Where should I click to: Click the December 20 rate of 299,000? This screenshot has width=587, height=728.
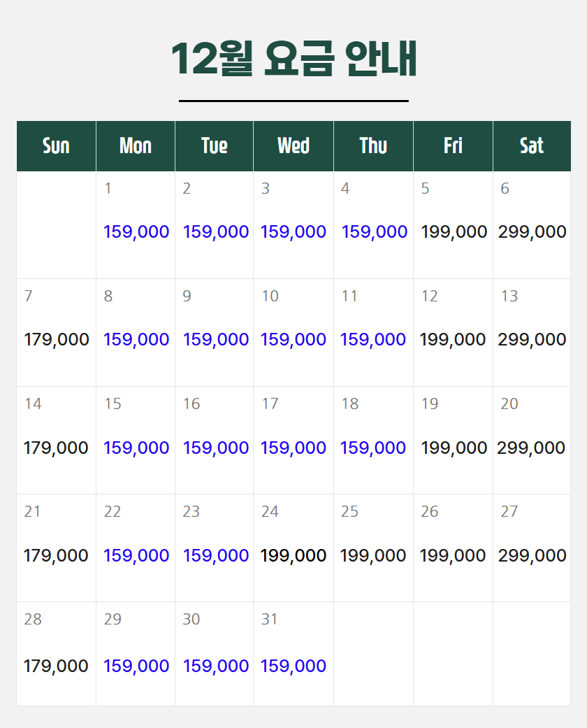click(531, 448)
